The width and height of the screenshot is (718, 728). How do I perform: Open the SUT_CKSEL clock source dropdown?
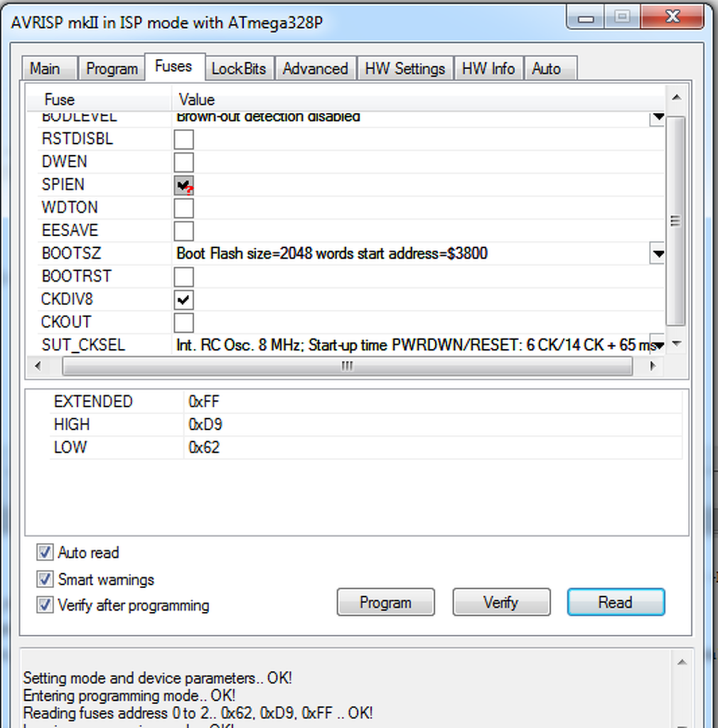[x=658, y=345]
